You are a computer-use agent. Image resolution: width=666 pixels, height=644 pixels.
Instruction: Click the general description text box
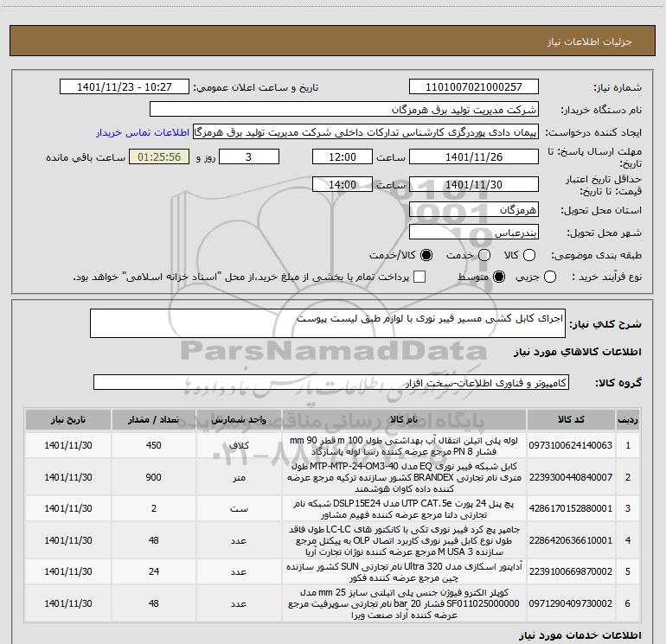(328, 323)
